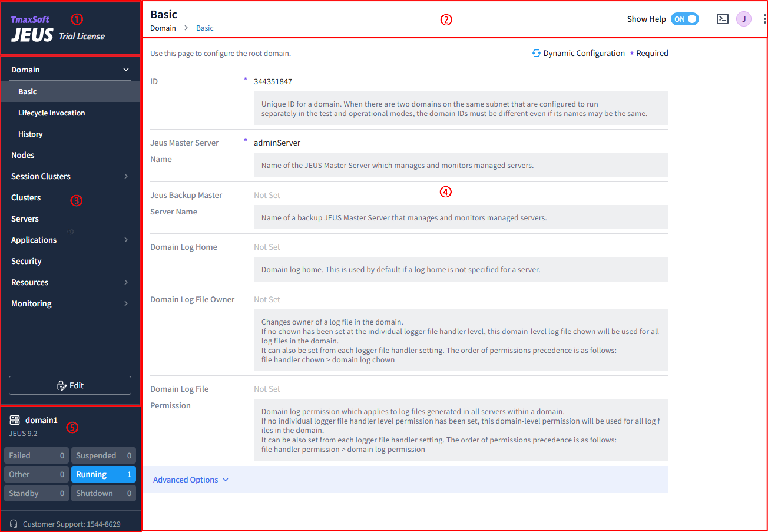The image size is (768, 532).
Task: Turn off the Show Help toggle
Action: [684, 19]
